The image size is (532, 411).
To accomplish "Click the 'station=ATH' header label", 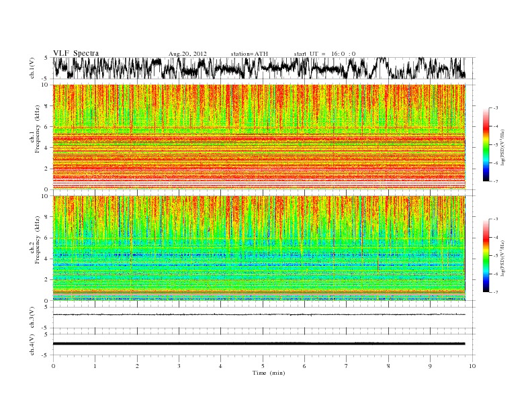I will [249, 54].
